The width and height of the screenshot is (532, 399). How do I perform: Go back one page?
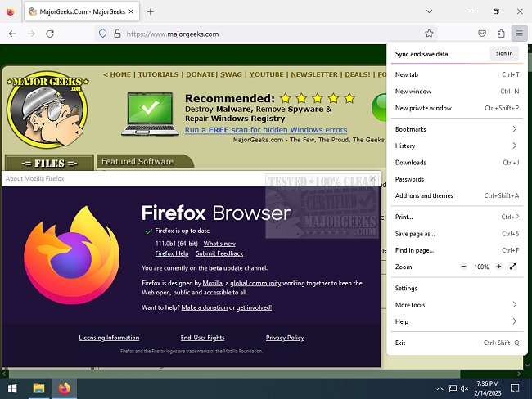(12, 34)
